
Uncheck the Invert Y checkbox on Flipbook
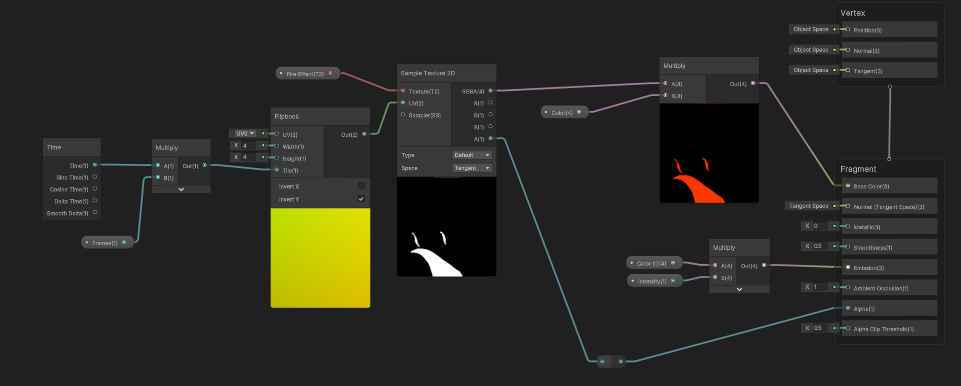coord(361,199)
